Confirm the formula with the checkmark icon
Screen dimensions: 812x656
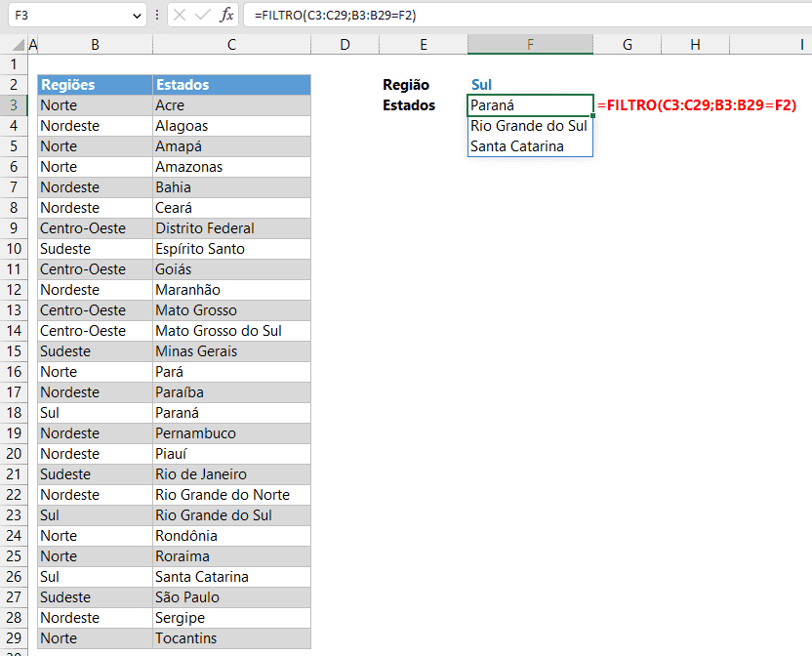pos(202,15)
